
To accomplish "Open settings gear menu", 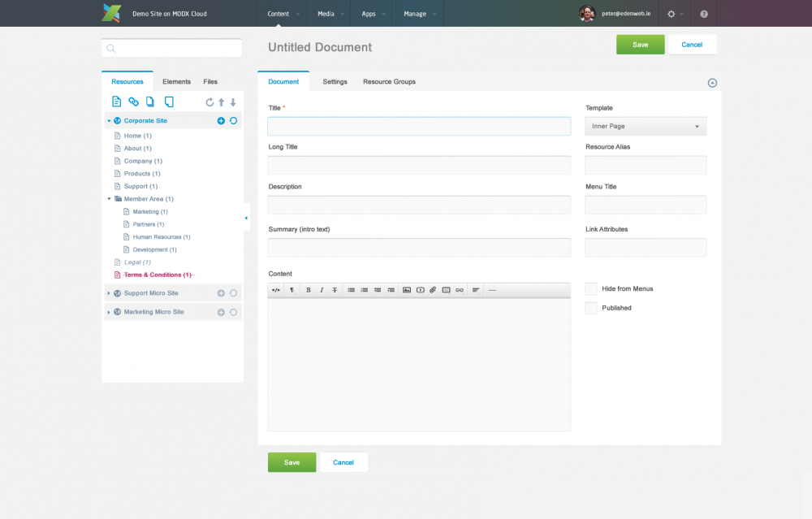I will [x=672, y=14].
